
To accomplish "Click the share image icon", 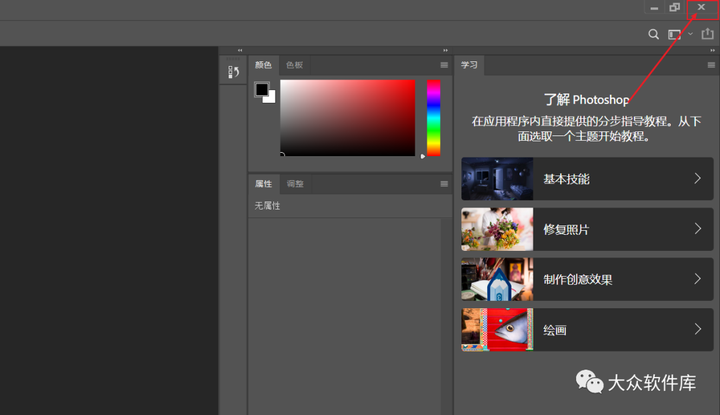I will (x=708, y=34).
